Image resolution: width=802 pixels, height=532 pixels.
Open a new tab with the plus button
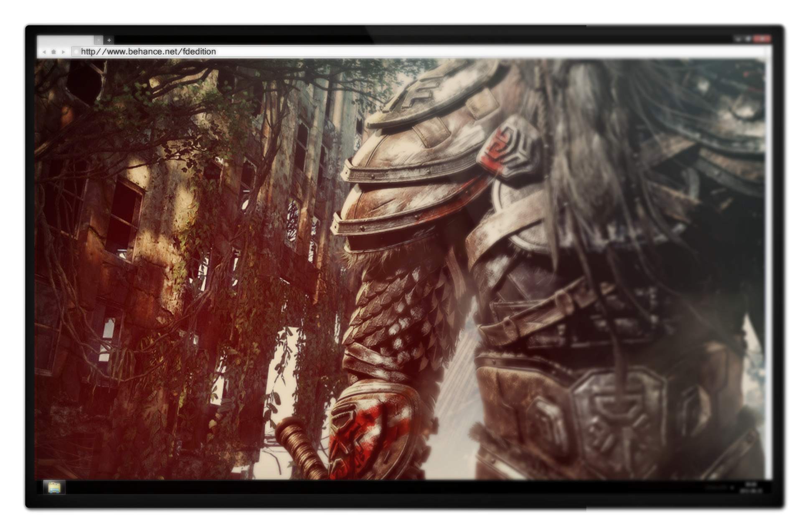point(109,40)
